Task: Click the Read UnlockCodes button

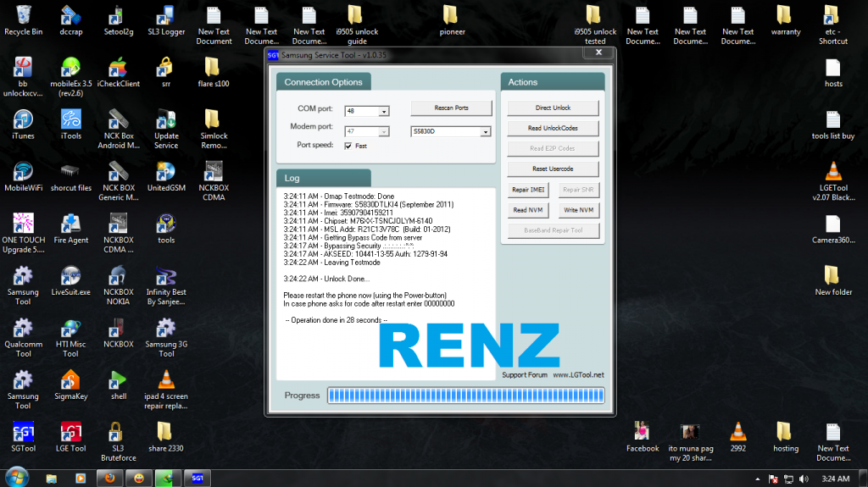Action: pyautogui.click(x=553, y=129)
